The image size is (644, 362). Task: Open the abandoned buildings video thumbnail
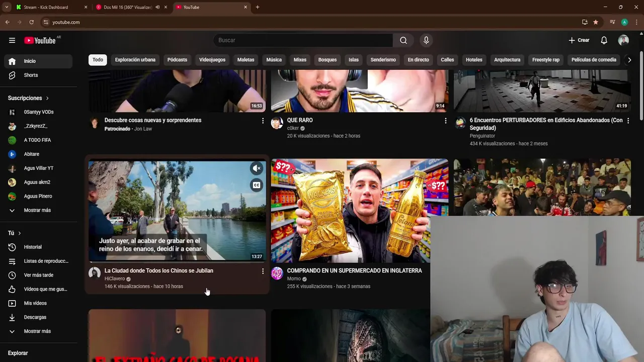tap(542, 91)
